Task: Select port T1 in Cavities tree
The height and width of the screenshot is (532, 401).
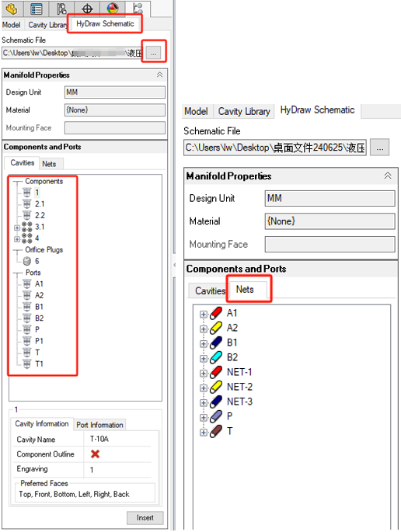Action: pos(39,363)
